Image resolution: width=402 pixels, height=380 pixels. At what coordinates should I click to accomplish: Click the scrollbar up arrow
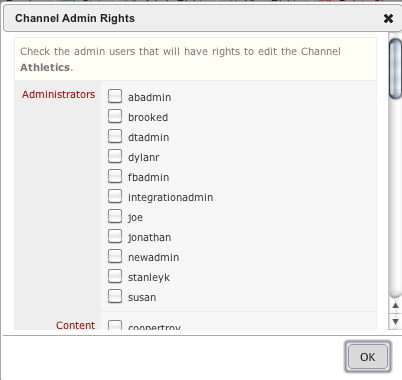tap(395, 305)
